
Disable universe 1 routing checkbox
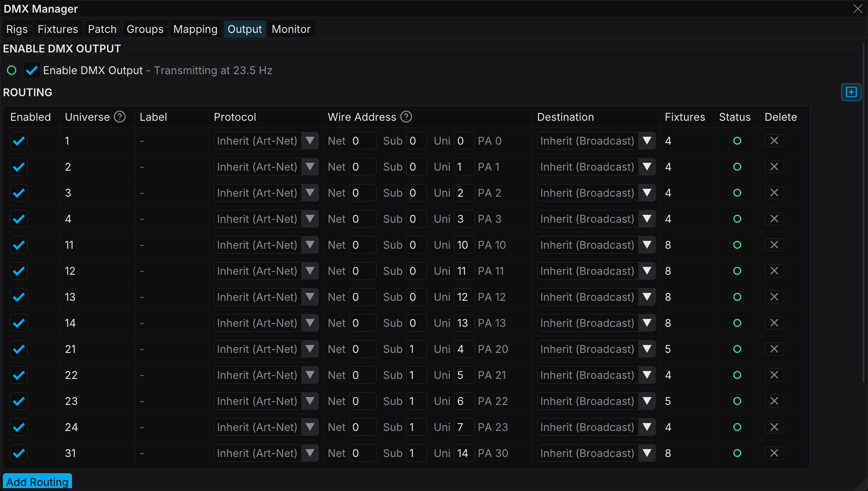[19, 141]
